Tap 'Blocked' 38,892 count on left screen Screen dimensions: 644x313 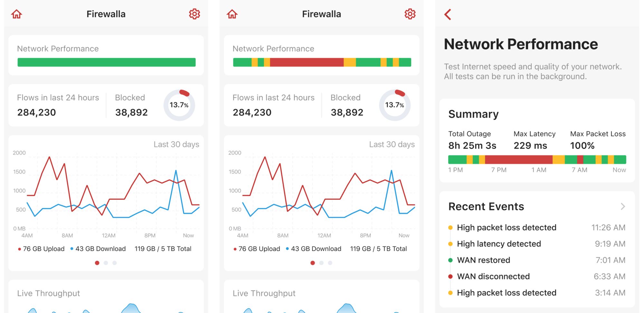point(131,112)
